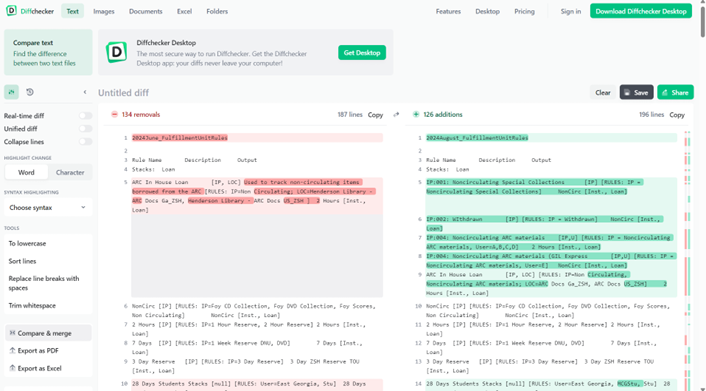
Task: Click Export as Excel
Action: click(39, 368)
